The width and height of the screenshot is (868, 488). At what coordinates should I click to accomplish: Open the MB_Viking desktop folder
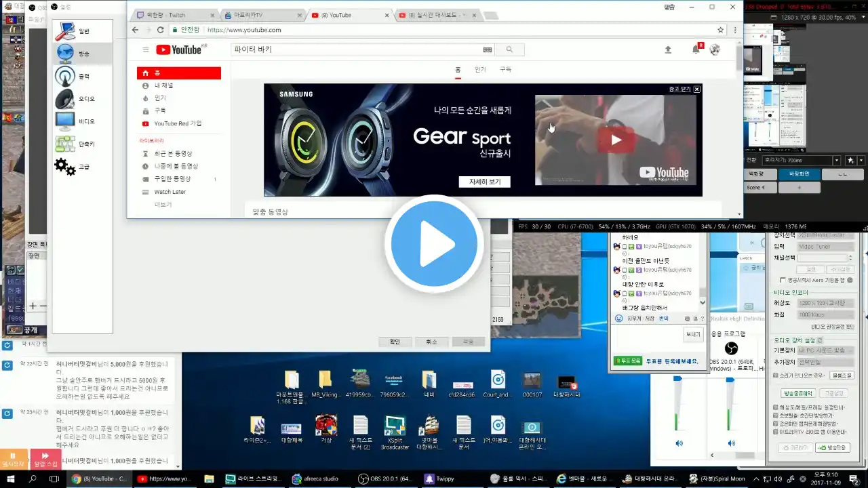pyautogui.click(x=325, y=384)
